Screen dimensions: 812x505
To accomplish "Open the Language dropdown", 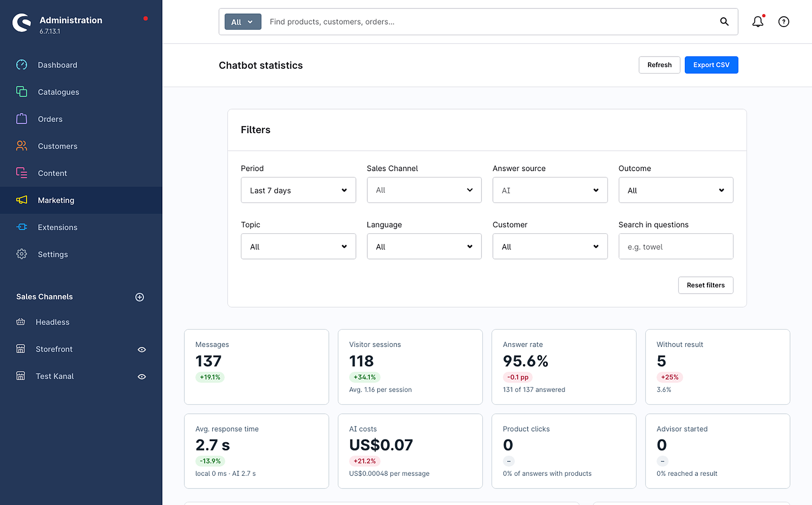I will point(424,246).
